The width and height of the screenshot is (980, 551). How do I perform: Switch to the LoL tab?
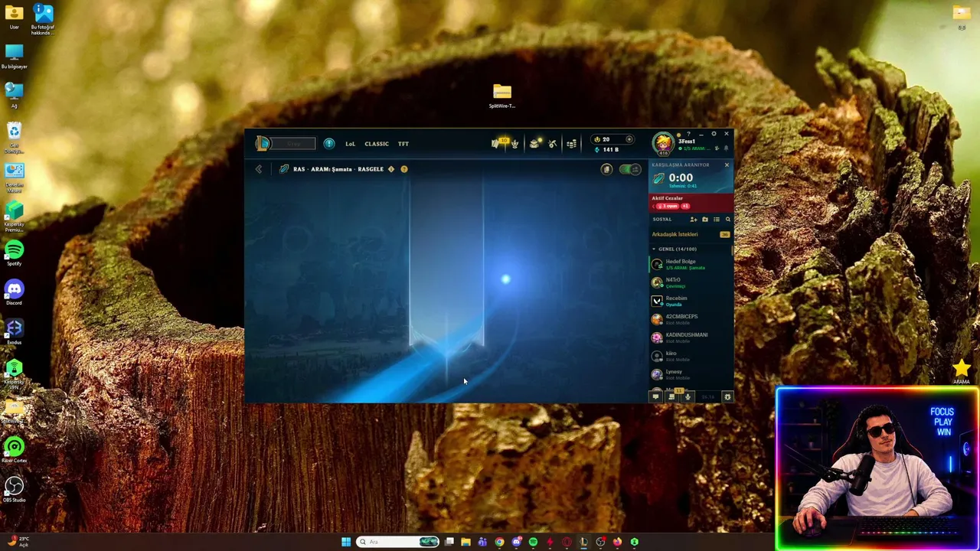click(350, 144)
